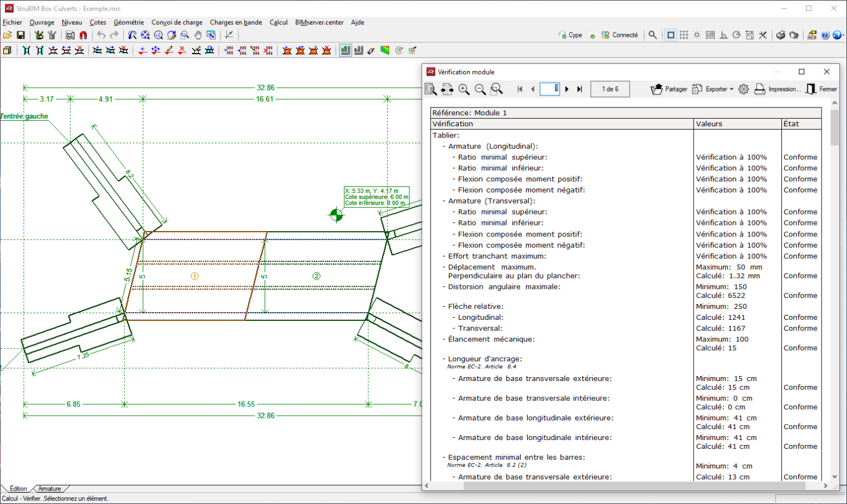Fit report to page width icon

pyautogui.click(x=447, y=89)
